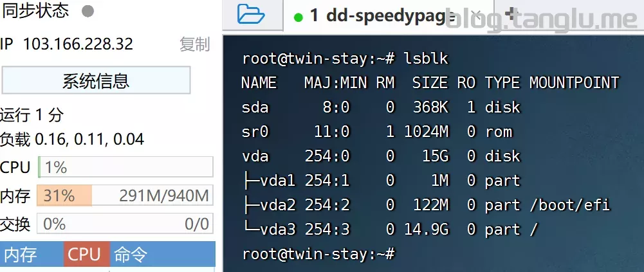Image resolution: width=644 pixels, height=272 pixels.
Task: Click the IP address 103.166.228.32
Action: (78, 44)
